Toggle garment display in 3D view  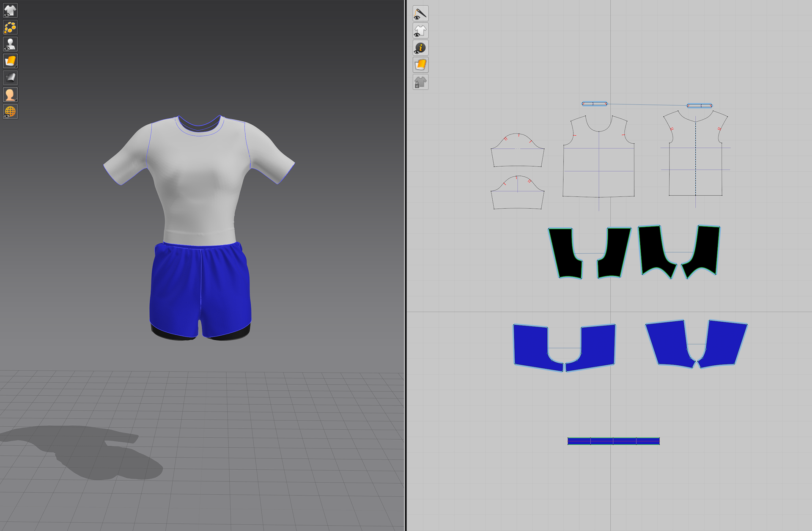10,11
